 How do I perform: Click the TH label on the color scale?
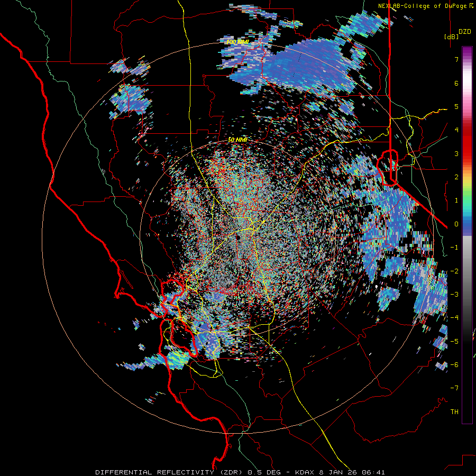point(454,412)
